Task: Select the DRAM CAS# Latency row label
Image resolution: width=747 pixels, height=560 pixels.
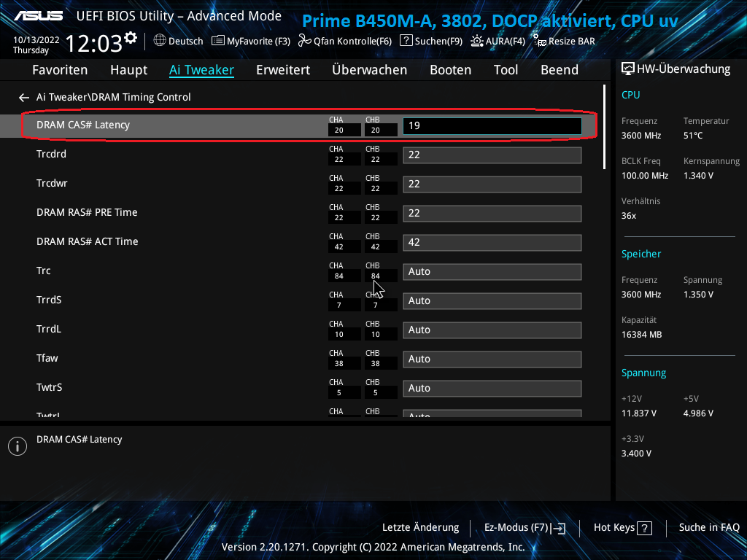Action: (x=83, y=125)
